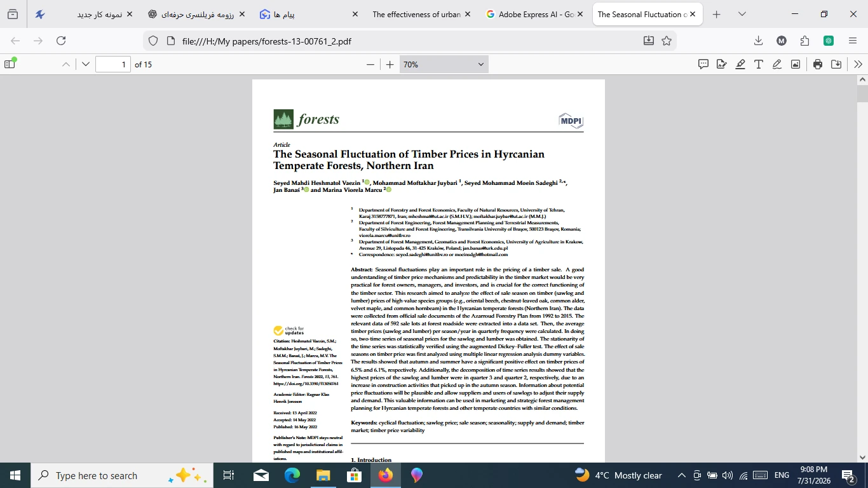Open volume control in system tray
Screen dimensions: 868x488
(x=728, y=475)
